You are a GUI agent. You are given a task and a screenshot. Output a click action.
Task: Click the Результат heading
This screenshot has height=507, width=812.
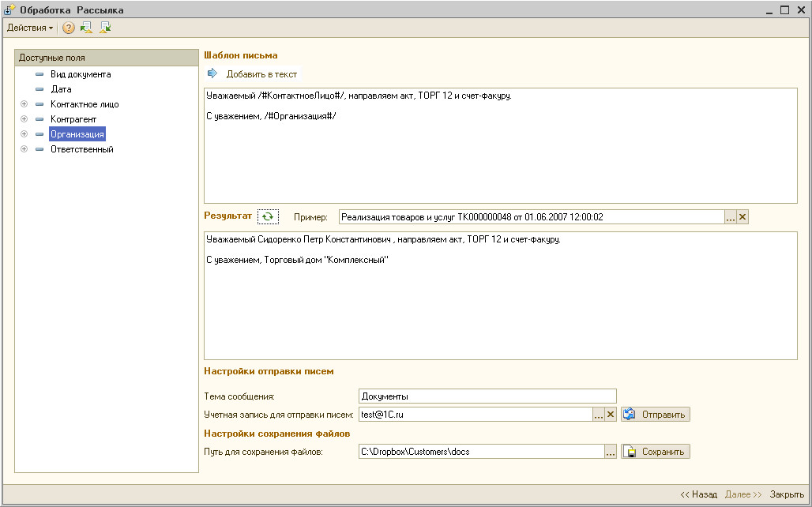(x=227, y=216)
